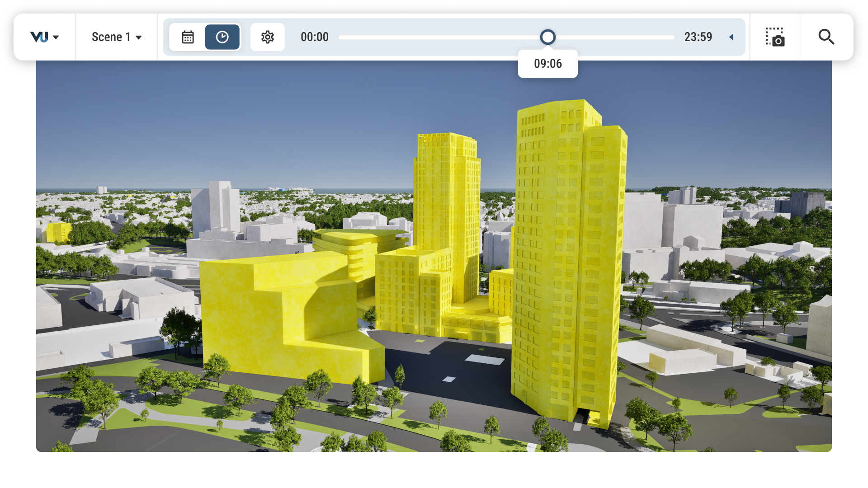Image resolution: width=868 pixels, height=488 pixels.
Task: Switch to calendar date mode
Action: [188, 37]
